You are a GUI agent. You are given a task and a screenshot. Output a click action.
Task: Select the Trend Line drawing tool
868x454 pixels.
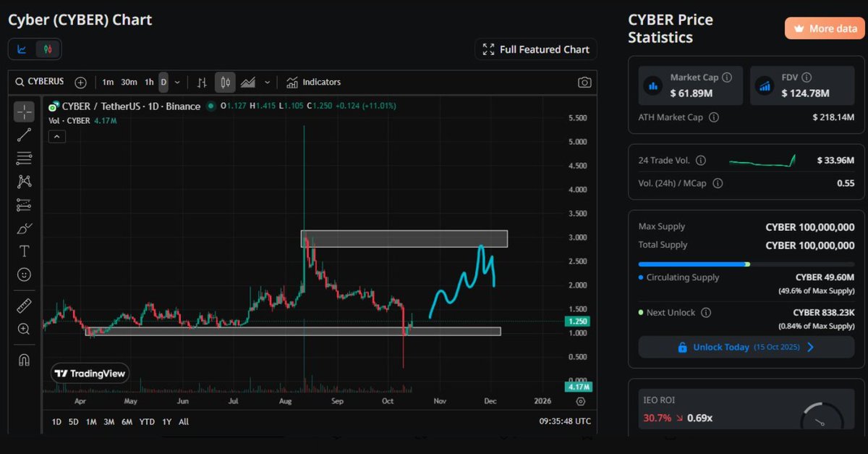[24, 135]
